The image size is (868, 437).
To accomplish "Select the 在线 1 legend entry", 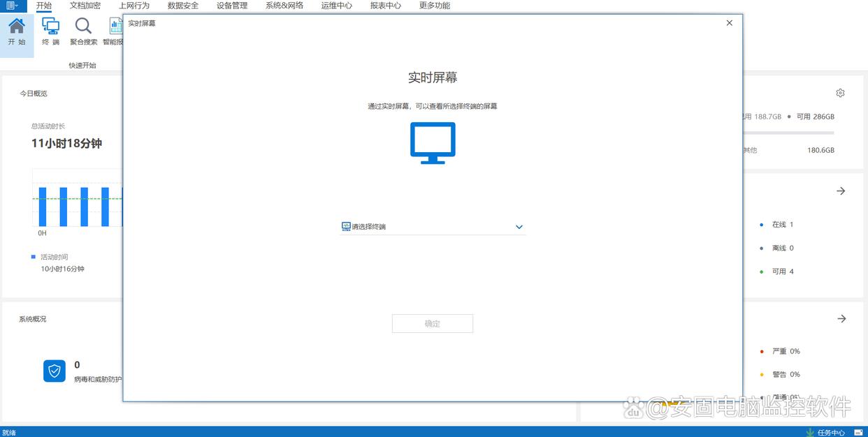I will click(x=776, y=225).
